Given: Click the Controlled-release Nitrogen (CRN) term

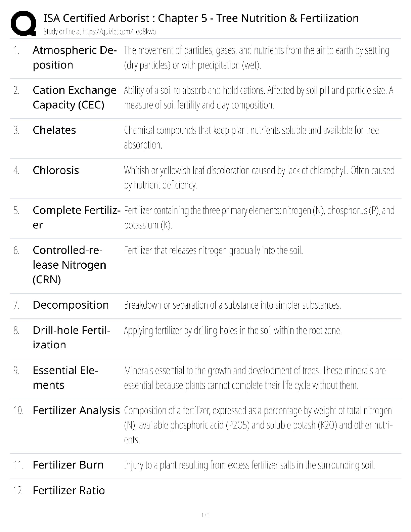Looking at the screenshot, I should [69, 265].
